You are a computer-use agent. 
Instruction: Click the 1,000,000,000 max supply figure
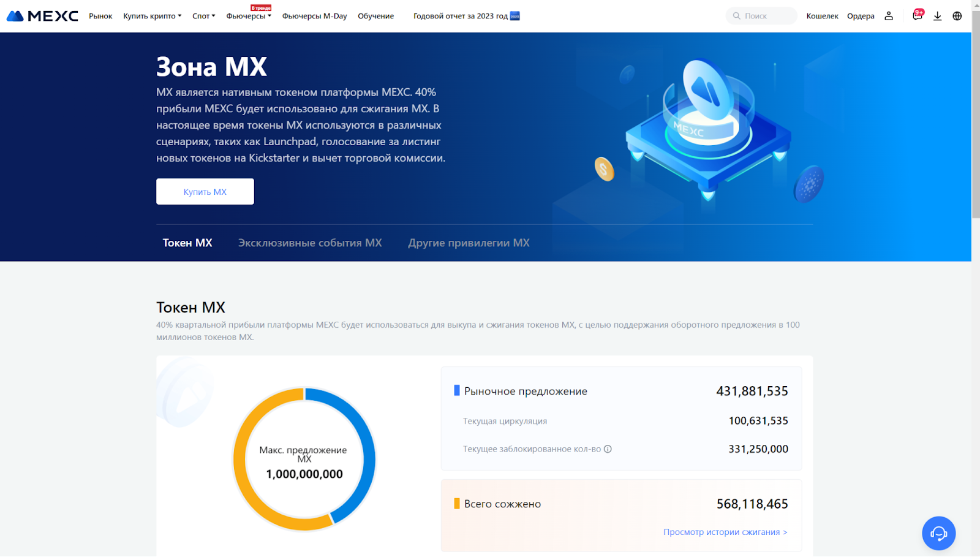(x=304, y=474)
